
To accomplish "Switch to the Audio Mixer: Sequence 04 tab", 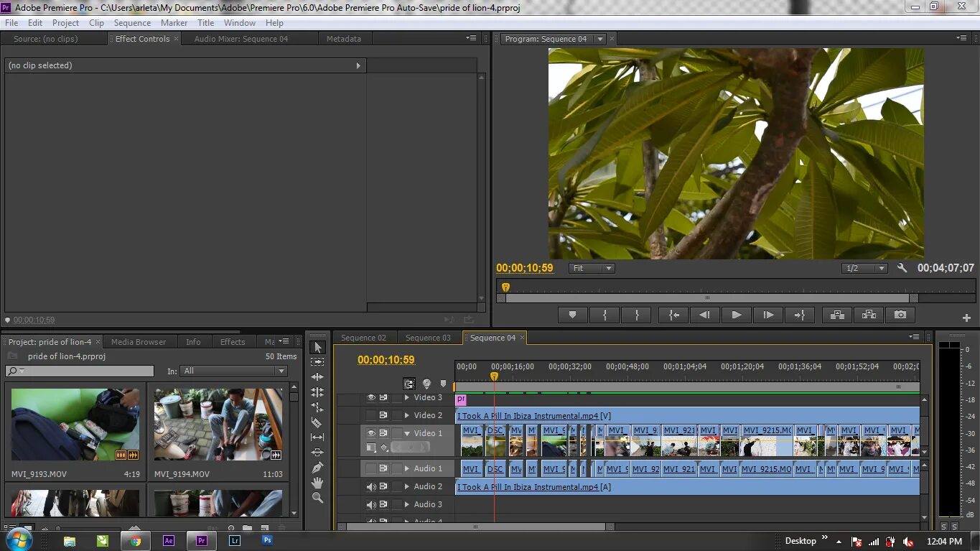I will click(x=241, y=39).
